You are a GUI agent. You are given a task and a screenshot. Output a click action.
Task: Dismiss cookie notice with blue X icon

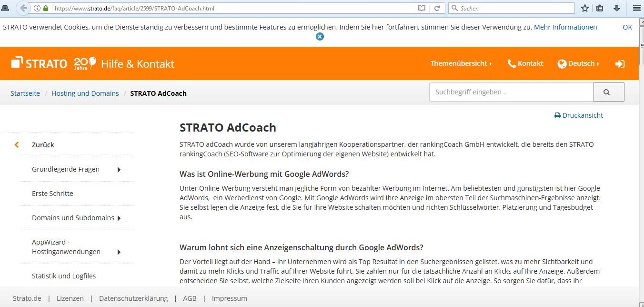point(320,36)
